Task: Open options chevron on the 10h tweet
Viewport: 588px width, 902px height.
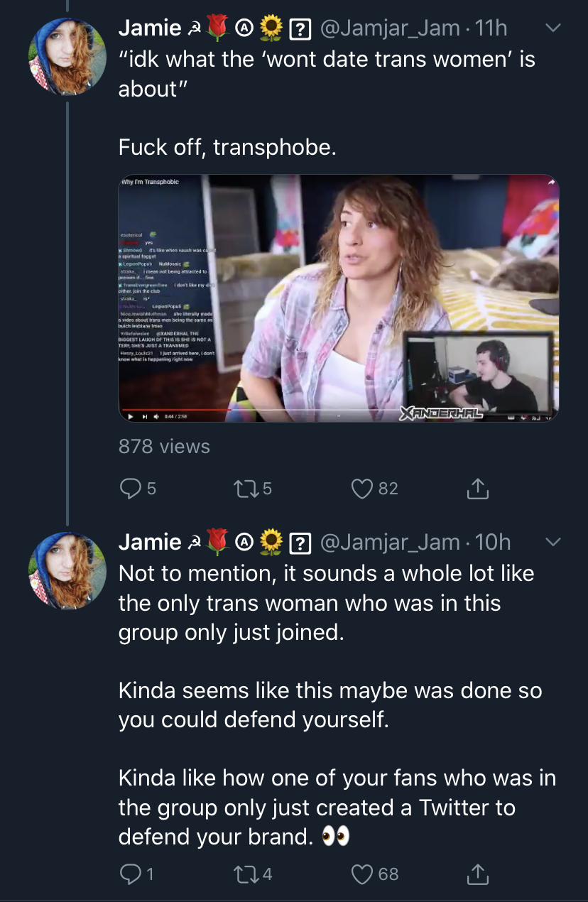Action: (x=553, y=542)
